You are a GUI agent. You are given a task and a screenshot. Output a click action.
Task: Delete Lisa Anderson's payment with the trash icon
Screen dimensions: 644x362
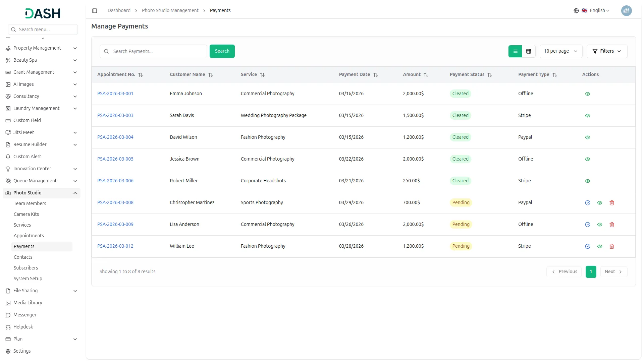click(612, 225)
